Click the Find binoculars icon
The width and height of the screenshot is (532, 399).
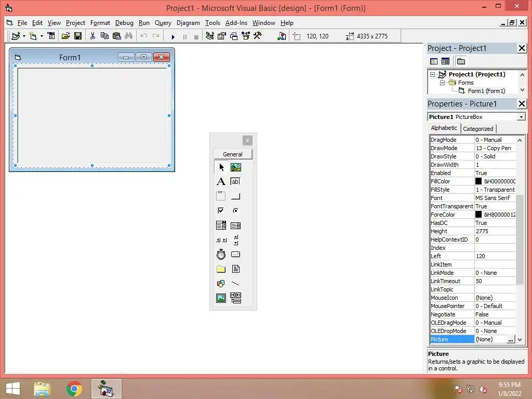coord(129,36)
